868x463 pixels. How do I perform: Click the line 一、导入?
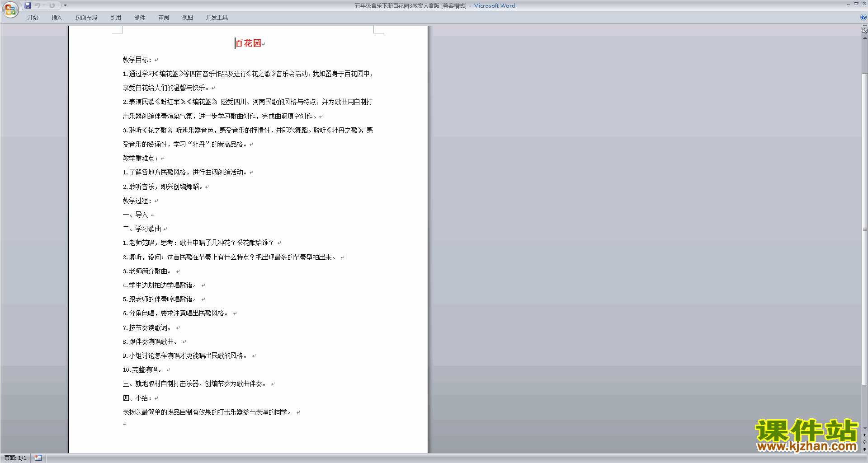(135, 215)
